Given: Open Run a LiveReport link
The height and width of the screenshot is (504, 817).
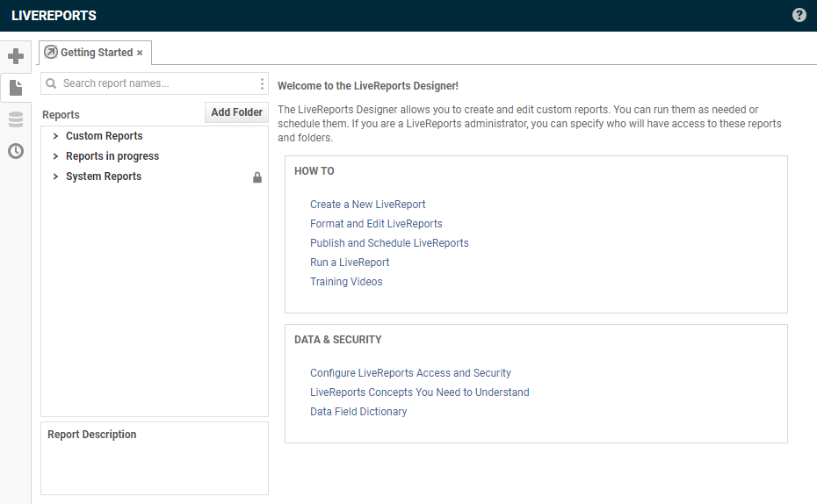Looking at the screenshot, I should pyautogui.click(x=350, y=263).
